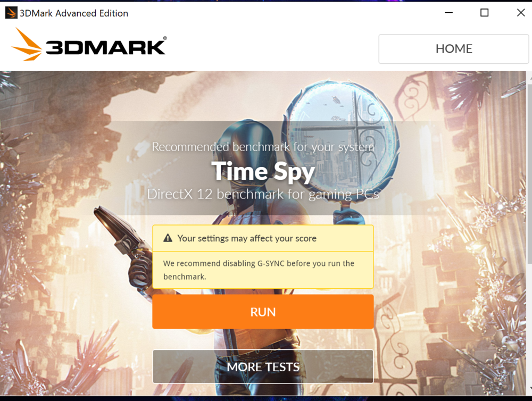Click the warning triangle icon

click(168, 238)
